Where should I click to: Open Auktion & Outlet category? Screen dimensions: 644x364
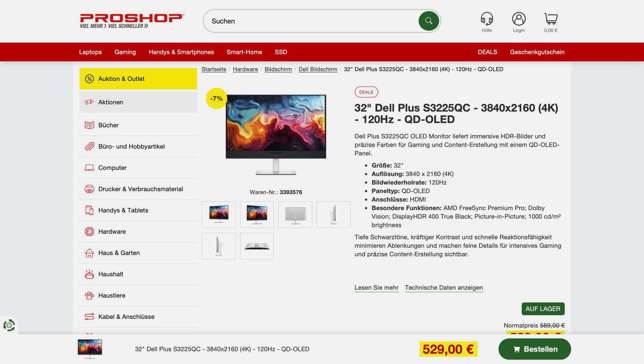[138, 79]
